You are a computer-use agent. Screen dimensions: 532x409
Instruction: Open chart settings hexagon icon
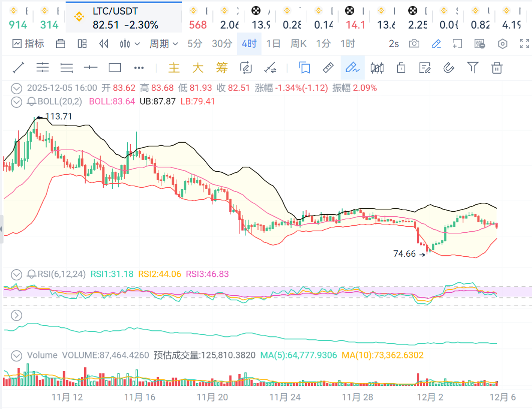click(x=502, y=44)
